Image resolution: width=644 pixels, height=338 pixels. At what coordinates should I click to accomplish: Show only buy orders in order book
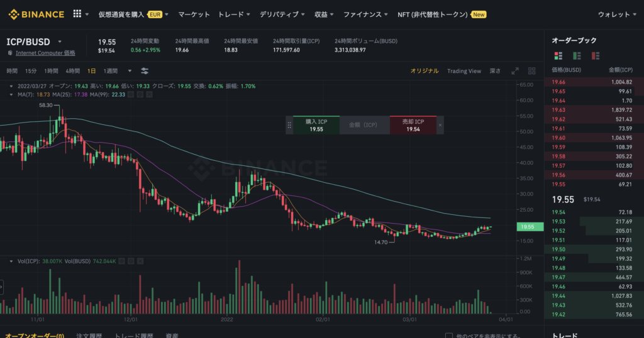(577, 56)
